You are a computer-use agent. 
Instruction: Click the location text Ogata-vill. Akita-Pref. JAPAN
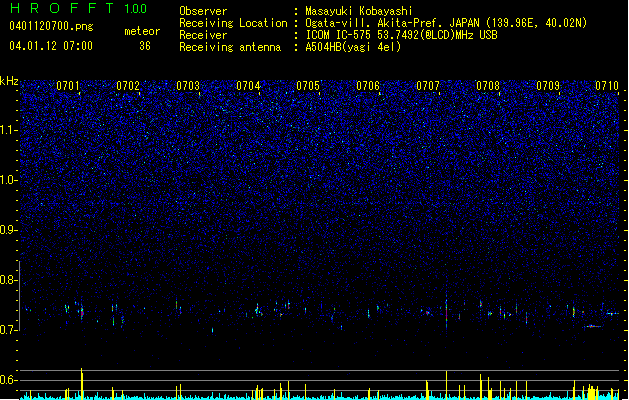click(x=392, y=23)
